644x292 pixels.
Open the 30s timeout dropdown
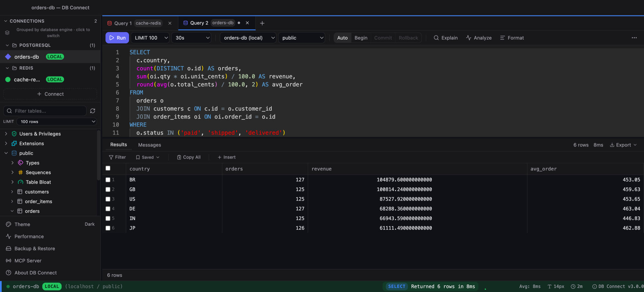point(192,38)
